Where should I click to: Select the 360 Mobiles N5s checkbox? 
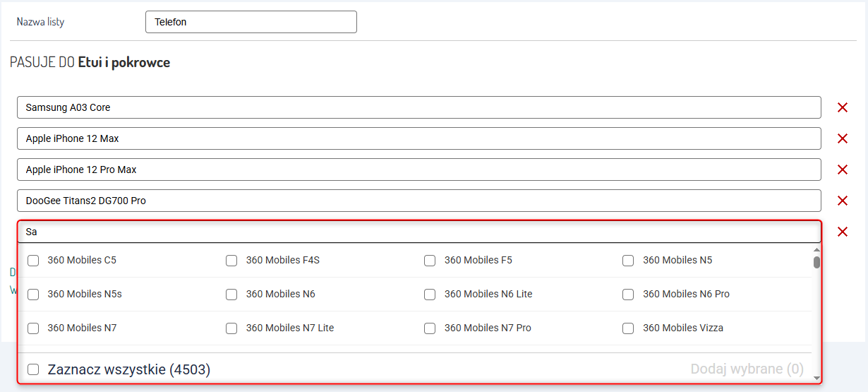[x=33, y=295]
